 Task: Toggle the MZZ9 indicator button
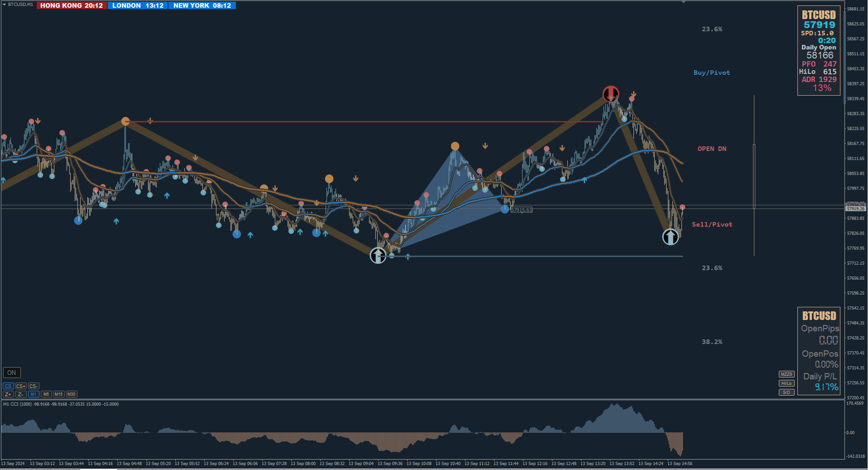tap(786, 374)
